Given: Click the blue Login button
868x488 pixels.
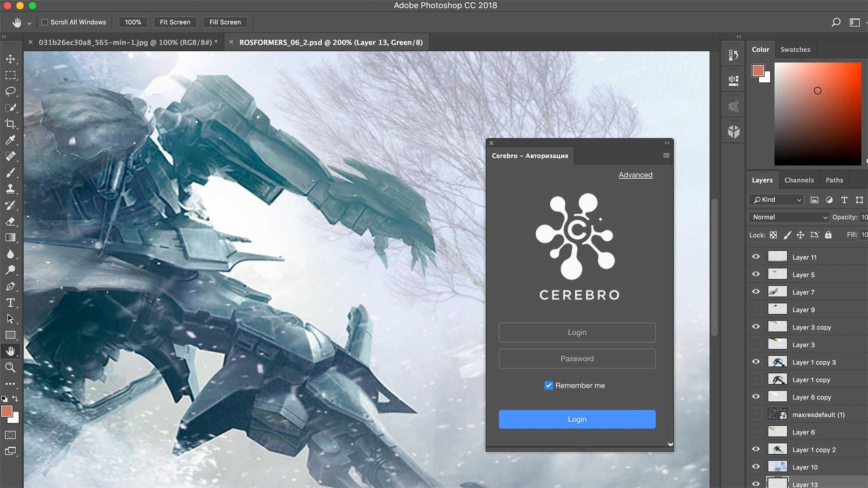Looking at the screenshot, I should (x=577, y=419).
